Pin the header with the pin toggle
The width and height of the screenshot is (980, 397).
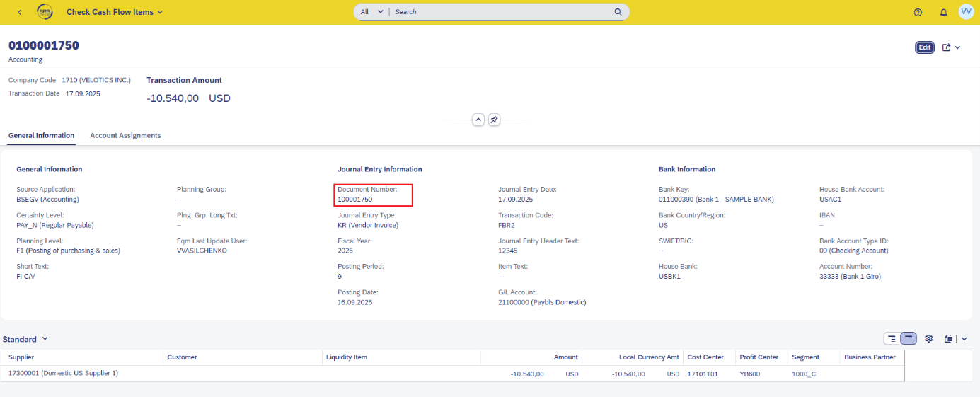[495, 120]
